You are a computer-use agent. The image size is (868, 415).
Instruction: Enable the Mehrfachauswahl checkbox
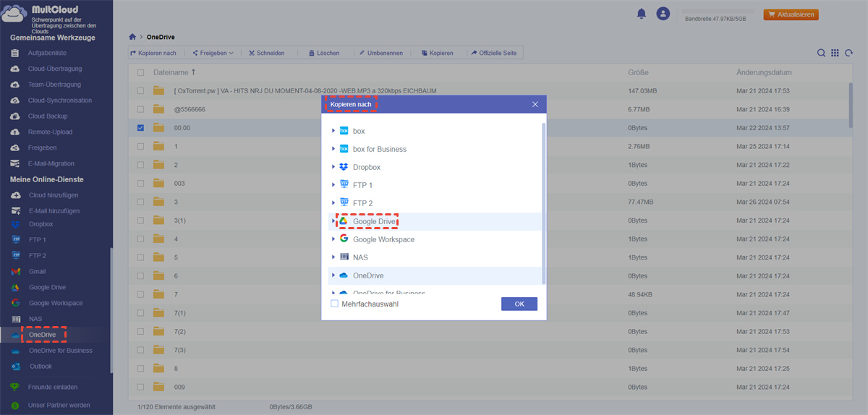(334, 304)
